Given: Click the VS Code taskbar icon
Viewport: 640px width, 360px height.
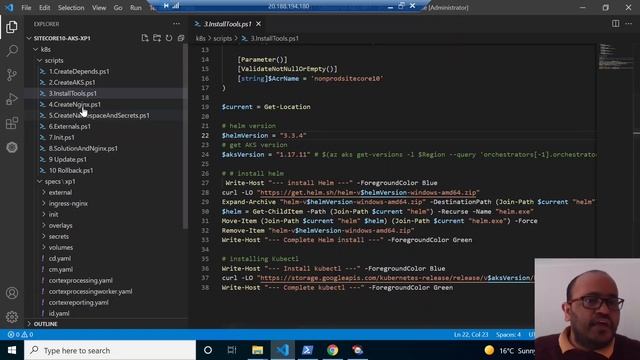Looking at the screenshot, I should tap(282, 350).
